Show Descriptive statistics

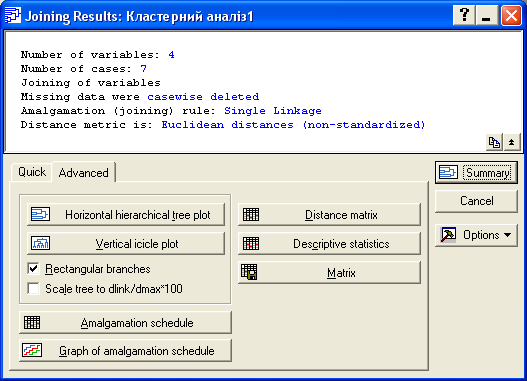(x=329, y=243)
